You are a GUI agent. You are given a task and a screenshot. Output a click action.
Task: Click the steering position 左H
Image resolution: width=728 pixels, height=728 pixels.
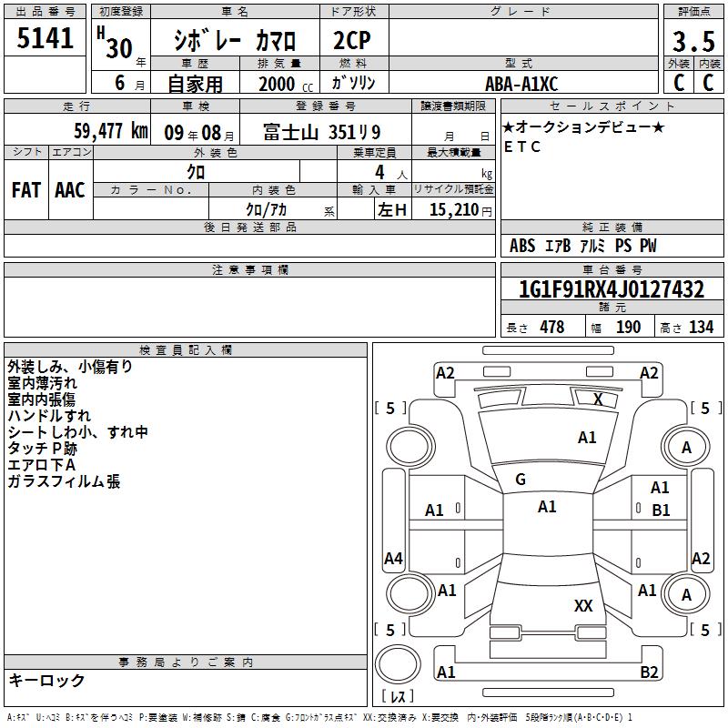(392, 210)
